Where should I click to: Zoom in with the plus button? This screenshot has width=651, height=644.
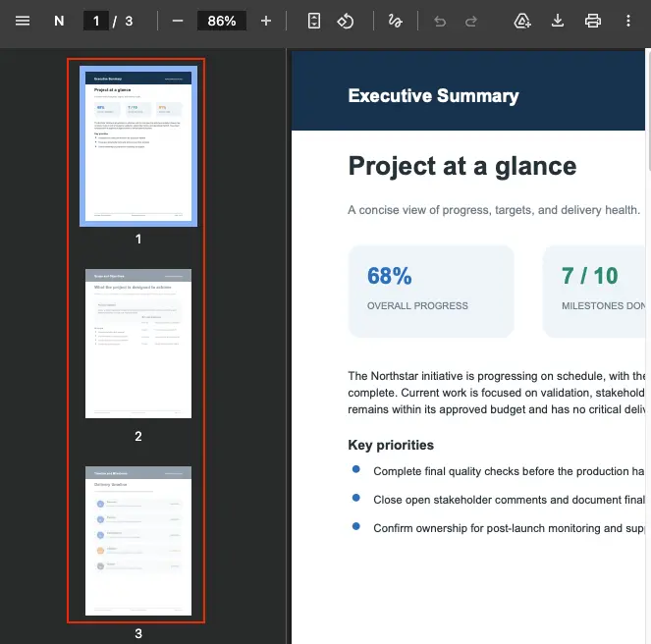(266, 21)
